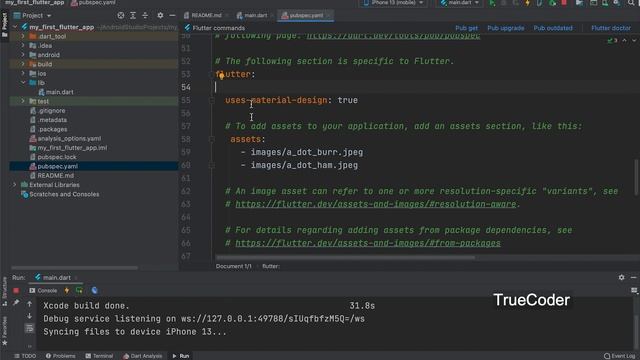Click the editor horizontal scrollbar

pos(345,258)
